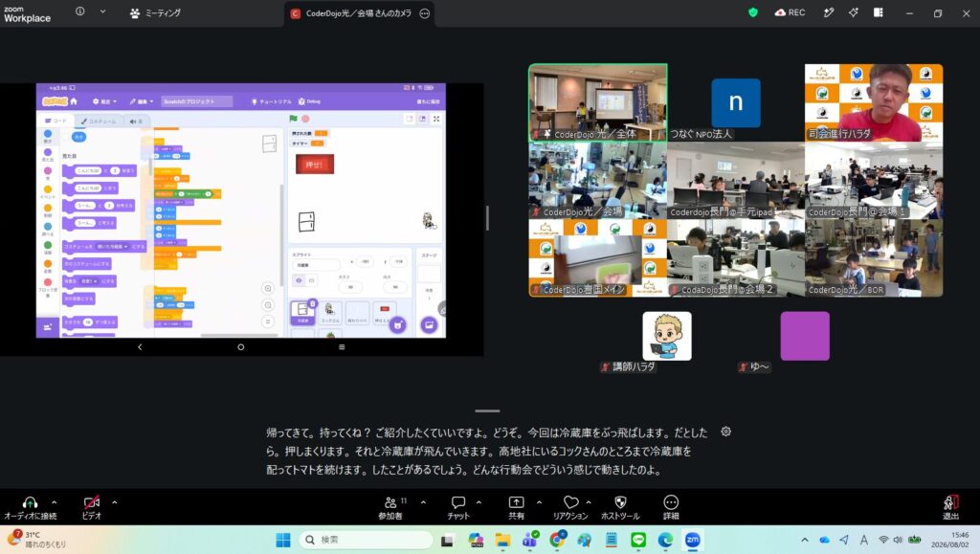
Task: Open the ミーティング tab
Action: [155, 13]
